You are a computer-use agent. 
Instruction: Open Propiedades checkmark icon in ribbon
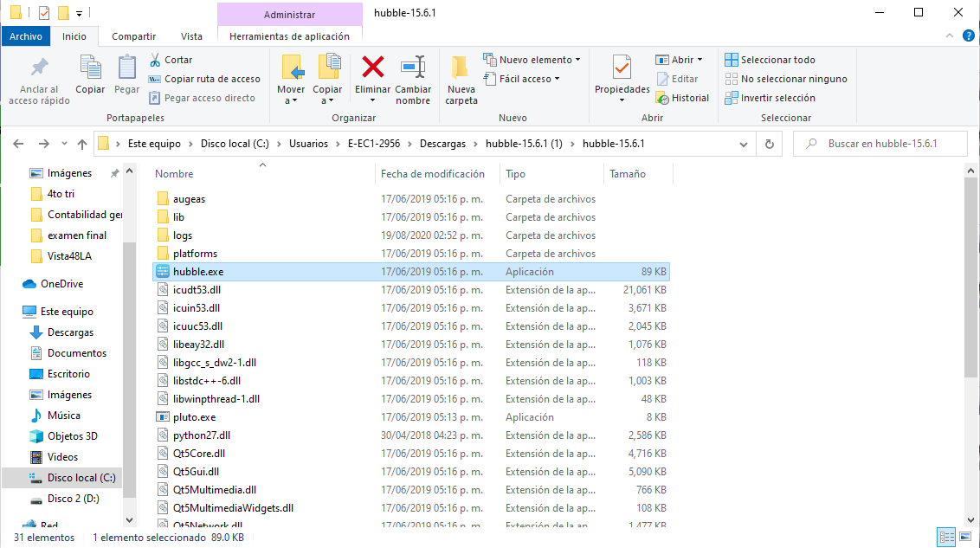coord(622,68)
